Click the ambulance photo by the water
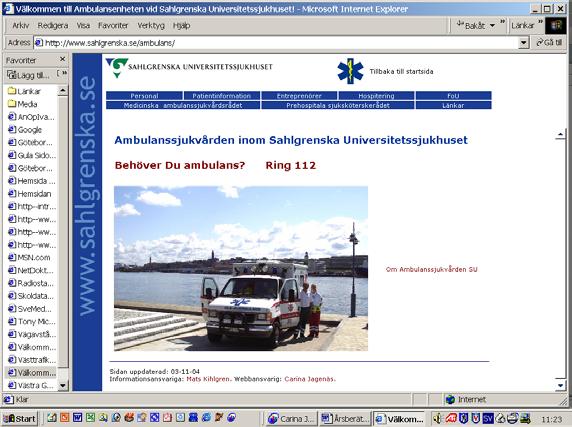Image resolution: width=572 pixels, height=427 pixels. click(x=241, y=268)
